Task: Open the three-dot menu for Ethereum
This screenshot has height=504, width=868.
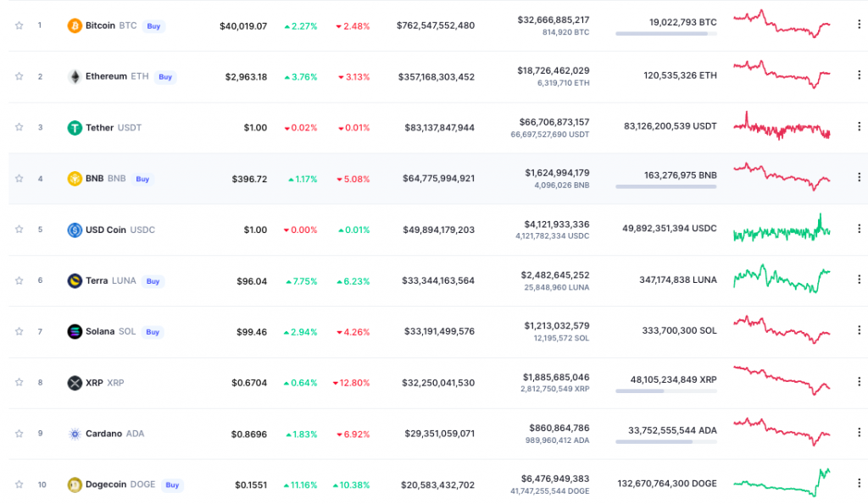Action: click(x=859, y=75)
